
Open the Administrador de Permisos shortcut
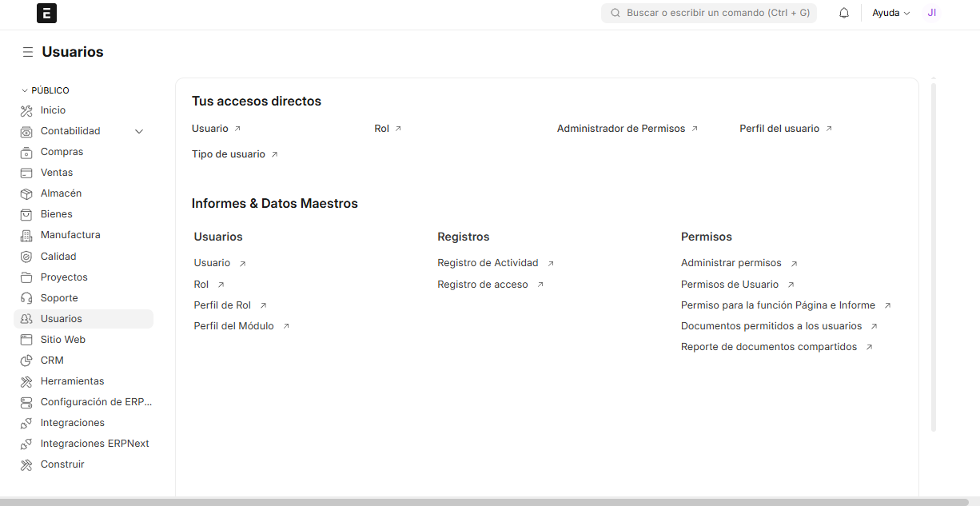tap(621, 129)
